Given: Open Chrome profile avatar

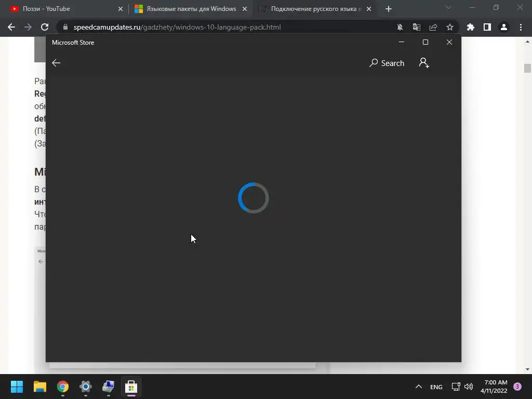Looking at the screenshot, I should click(x=504, y=27).
